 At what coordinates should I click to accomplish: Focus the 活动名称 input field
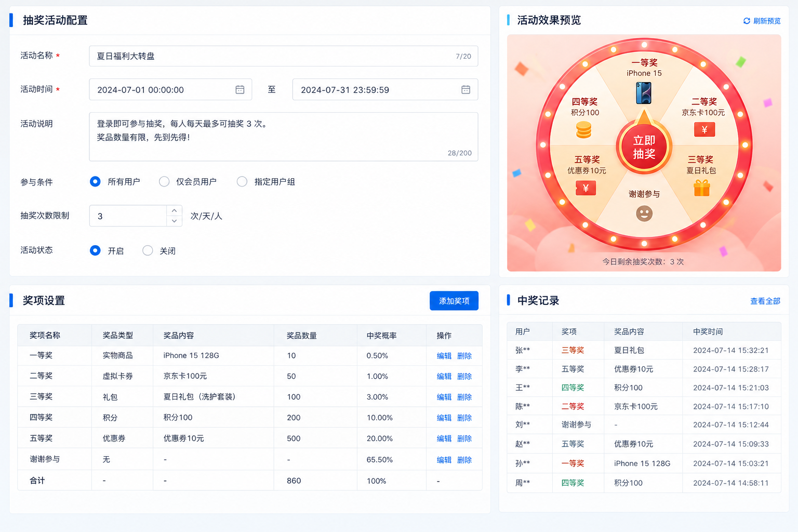click(284, 56)
